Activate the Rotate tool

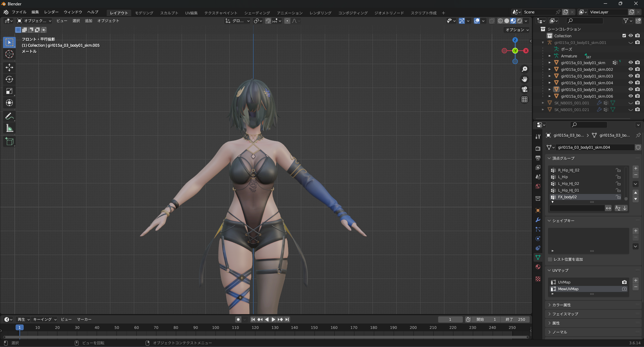point(9,79)
